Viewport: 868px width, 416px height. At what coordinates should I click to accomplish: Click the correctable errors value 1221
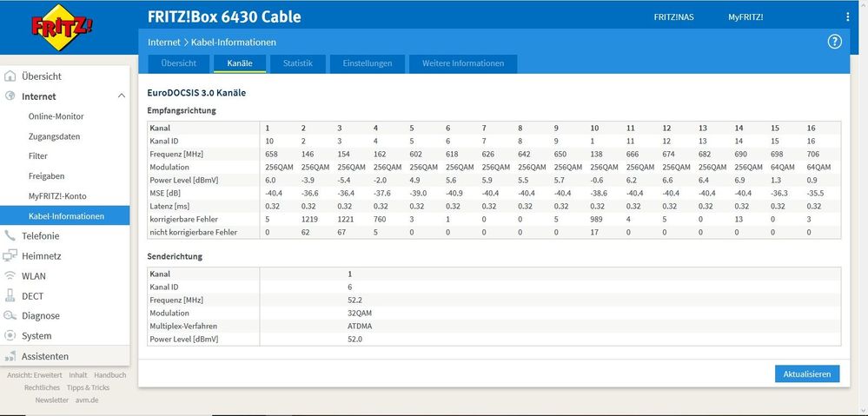[x=346, y=219]
